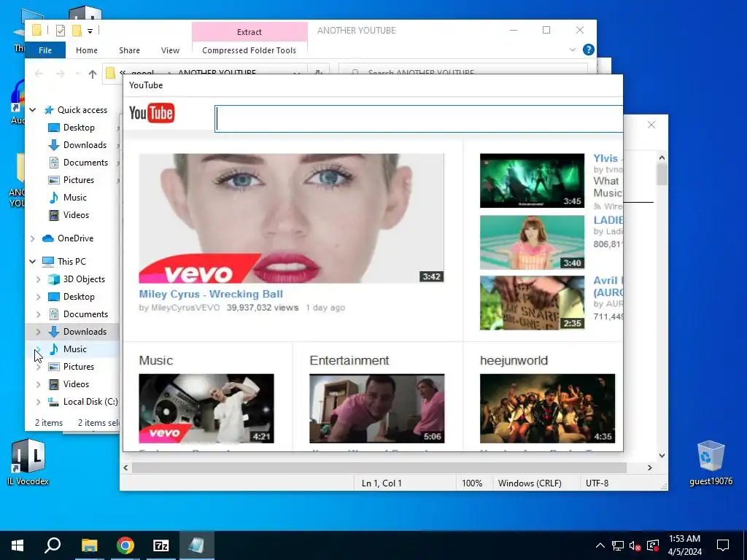Viewport: 747px width, 560px height.
Task: Expand the OneDrive tree node
Action: pos(32,238)
